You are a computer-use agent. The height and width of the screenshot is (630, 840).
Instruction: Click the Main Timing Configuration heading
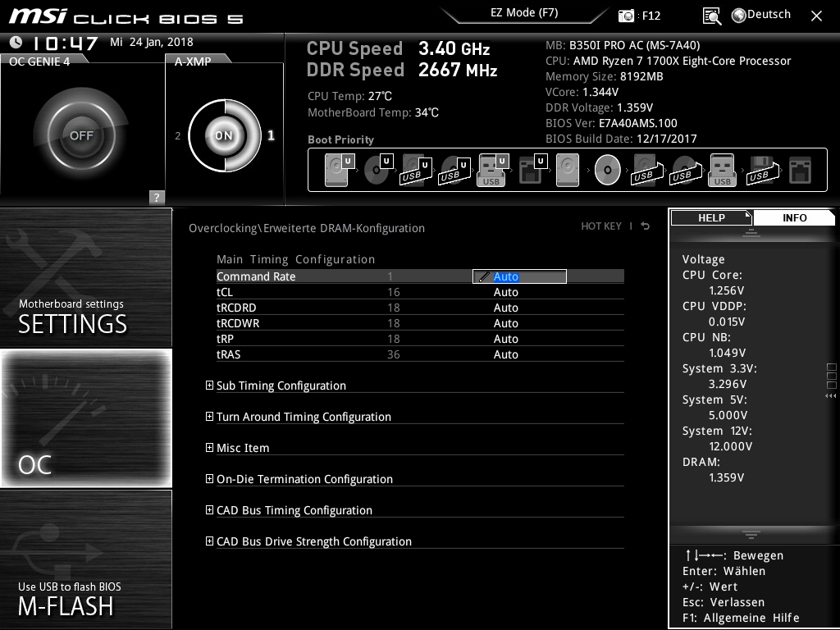pyautogui.click(x=295, y=259)
